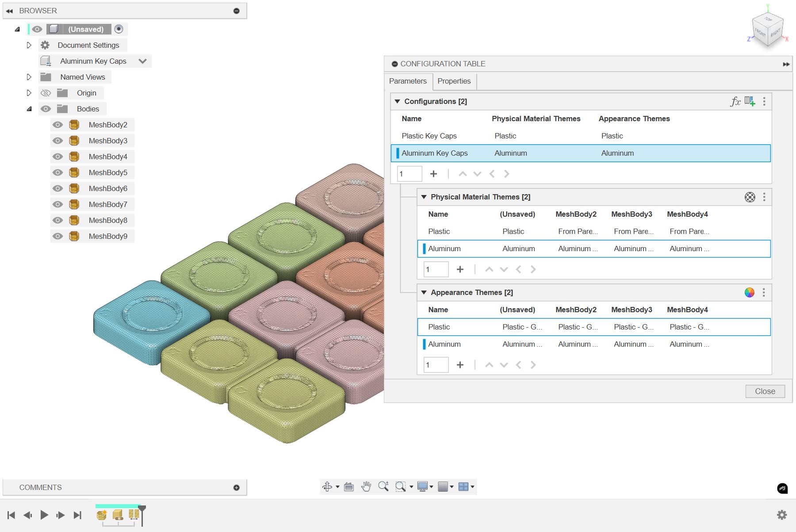Click the Close button in the Configuration Table

[x=765, y=391]
